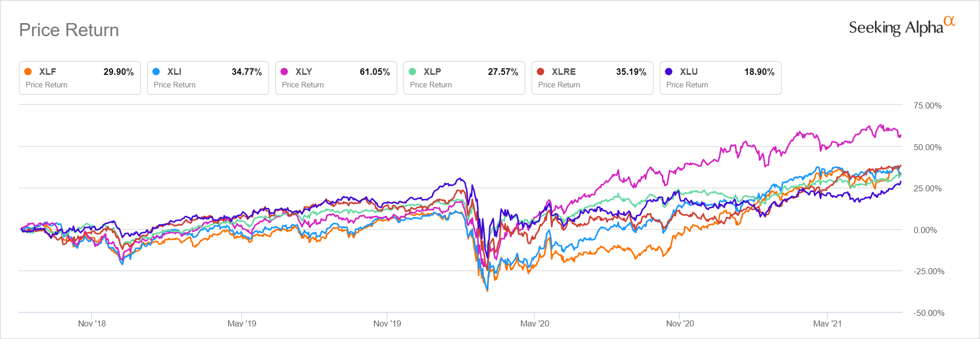Click the green XLP legend dot

tap(413, 72)
